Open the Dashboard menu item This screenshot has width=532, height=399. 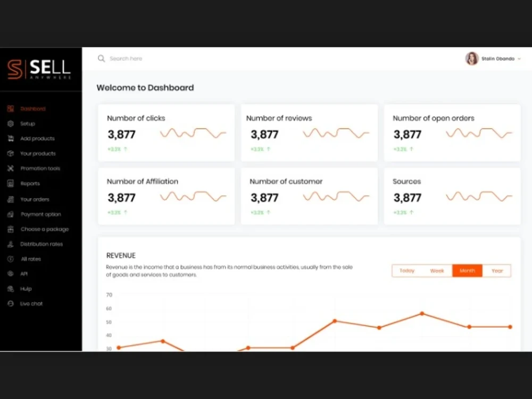33,109
